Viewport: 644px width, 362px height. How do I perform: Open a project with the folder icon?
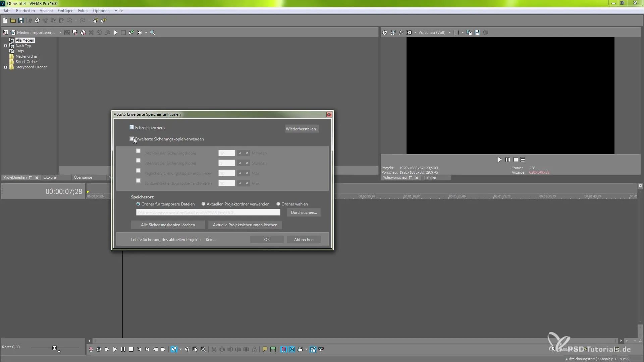click(x=13, y=20)
